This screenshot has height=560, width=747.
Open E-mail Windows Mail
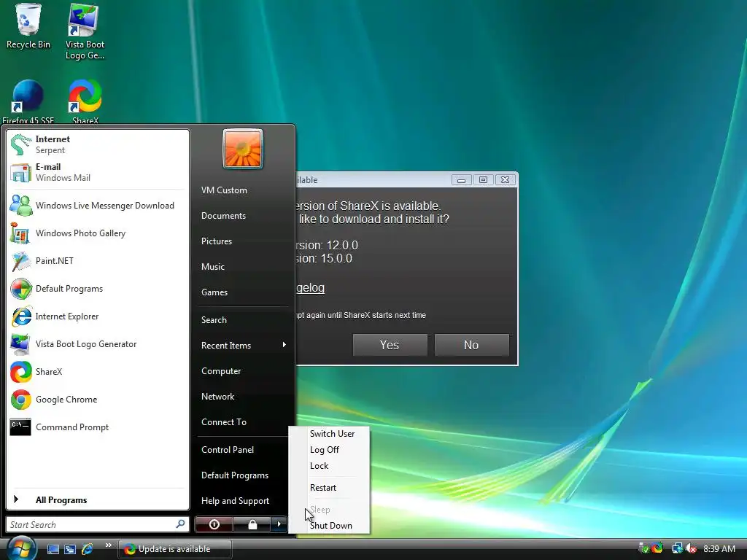tap(98, 172)
